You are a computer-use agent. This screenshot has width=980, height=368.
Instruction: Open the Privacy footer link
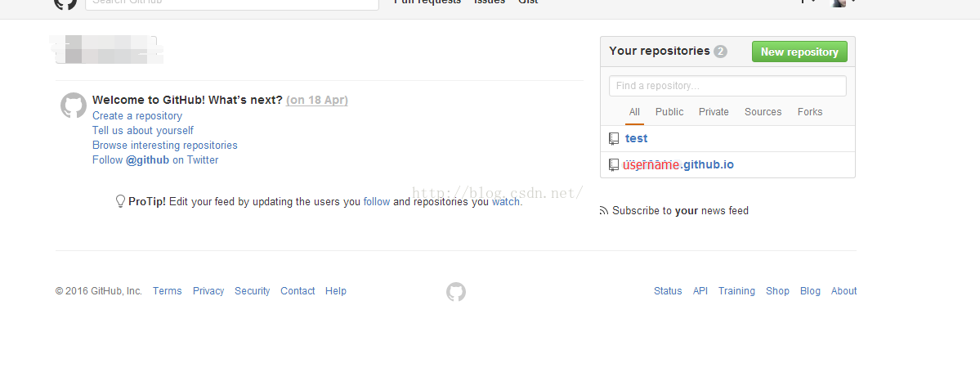(x=208, y=291)
